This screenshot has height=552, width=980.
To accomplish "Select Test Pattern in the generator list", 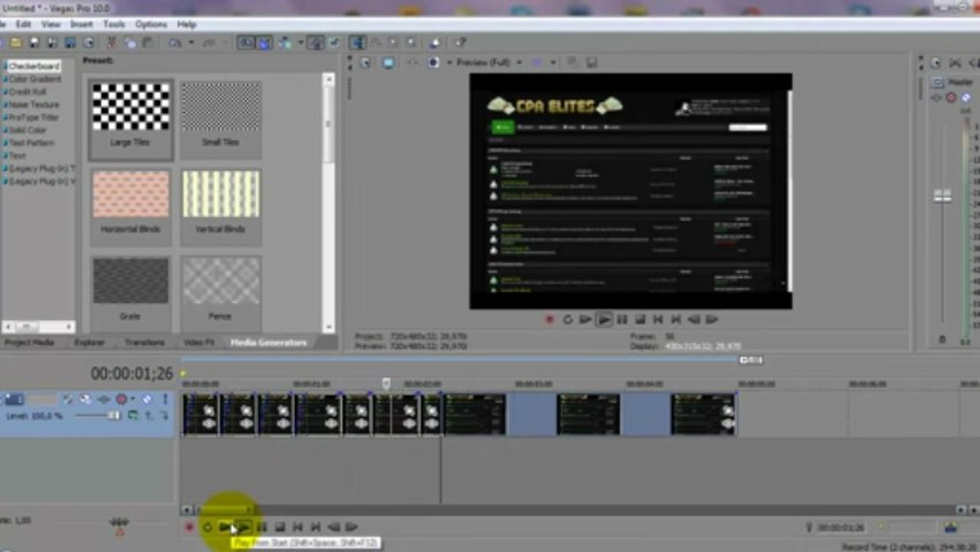I will click(31, 143).
